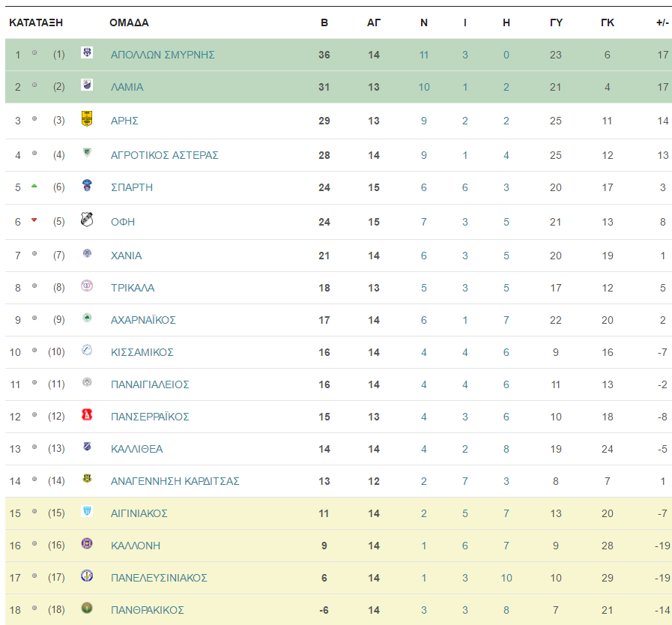Click the ΚΑΤΑΤΑΞΗ column header
672x625 pixels.
coord(36,22)
